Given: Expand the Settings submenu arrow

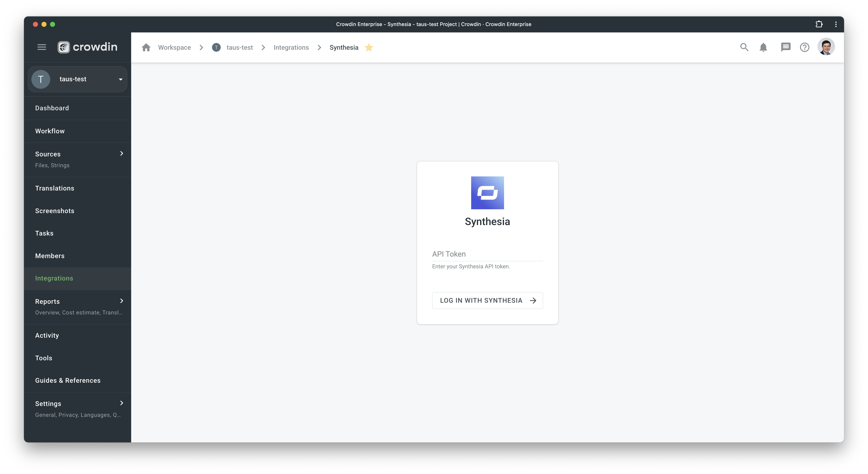Looking at the screenshot, I should click(x=122, y=403).
